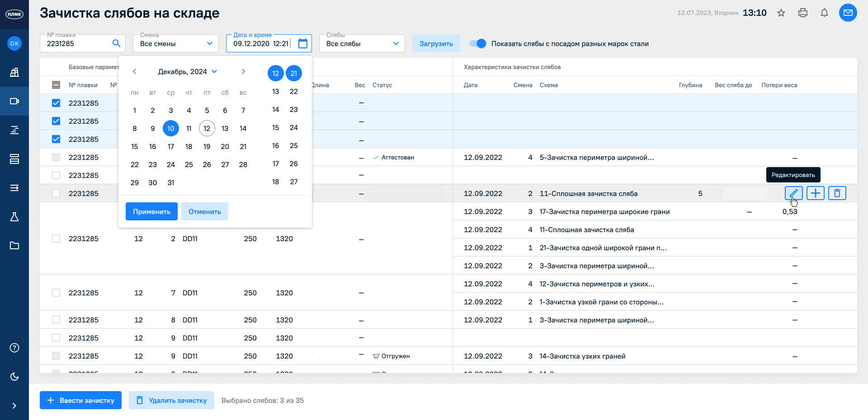Open the Слябы dropdown
This screenshot has height=420, width=868.
click(362, 43)
